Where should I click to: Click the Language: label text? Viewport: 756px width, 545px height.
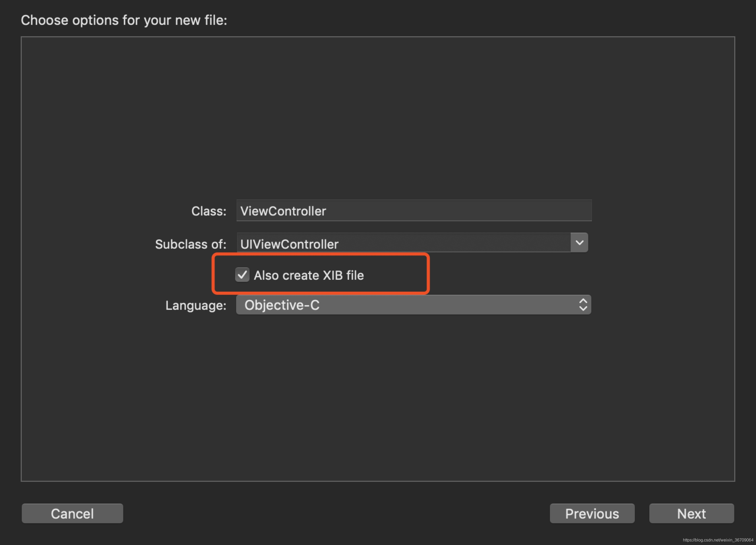point(196,305)
